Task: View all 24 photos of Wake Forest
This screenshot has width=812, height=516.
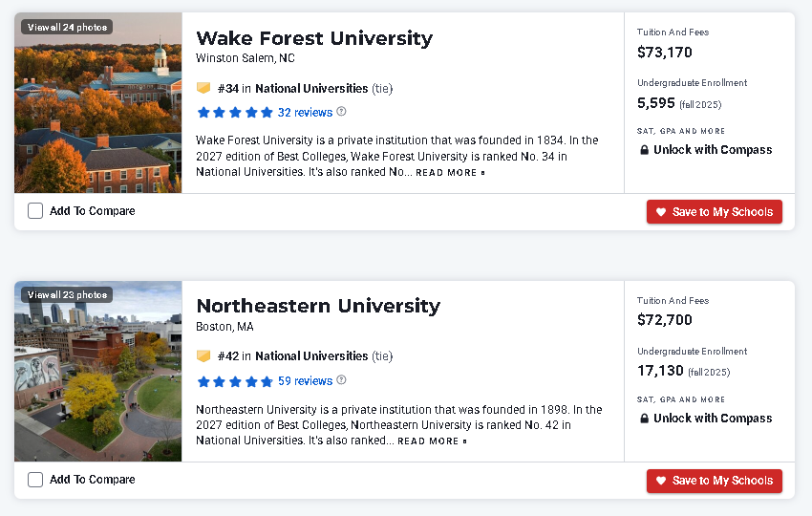Action: [x=67, y=27]
